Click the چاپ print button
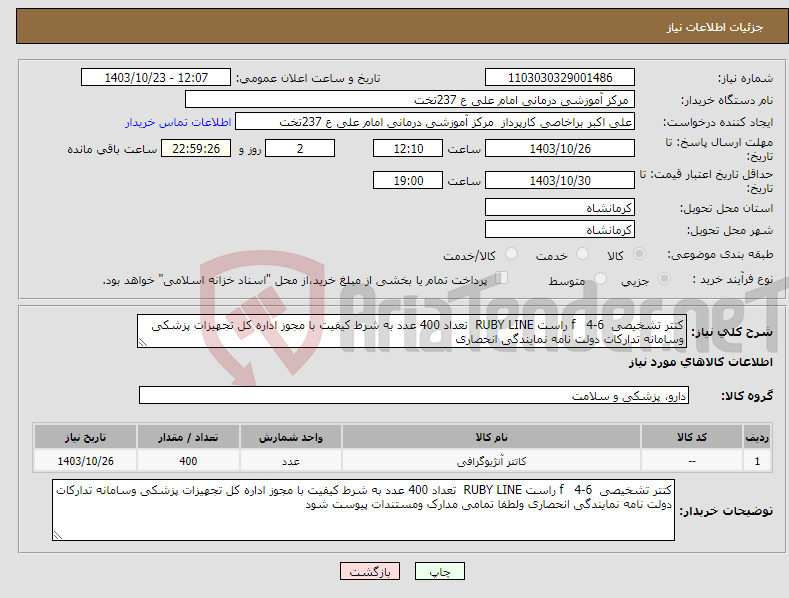 pyautogui.click(x=440, y=571)
